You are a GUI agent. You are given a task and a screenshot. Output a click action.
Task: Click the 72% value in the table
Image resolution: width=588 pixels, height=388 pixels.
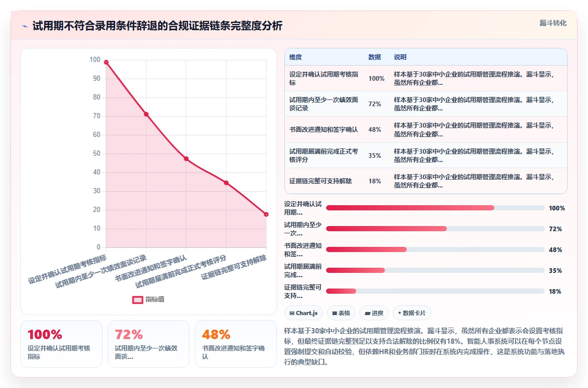(x=374, y=104)
